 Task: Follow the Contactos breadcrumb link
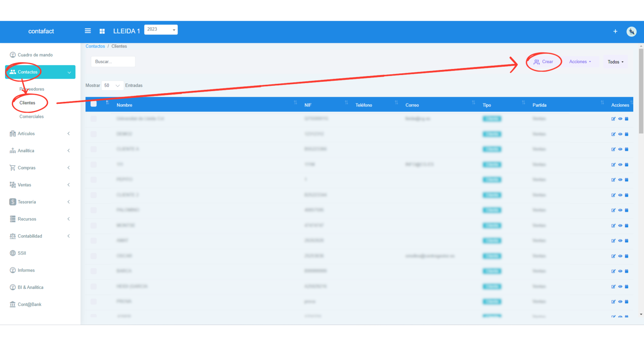(95, 46)
